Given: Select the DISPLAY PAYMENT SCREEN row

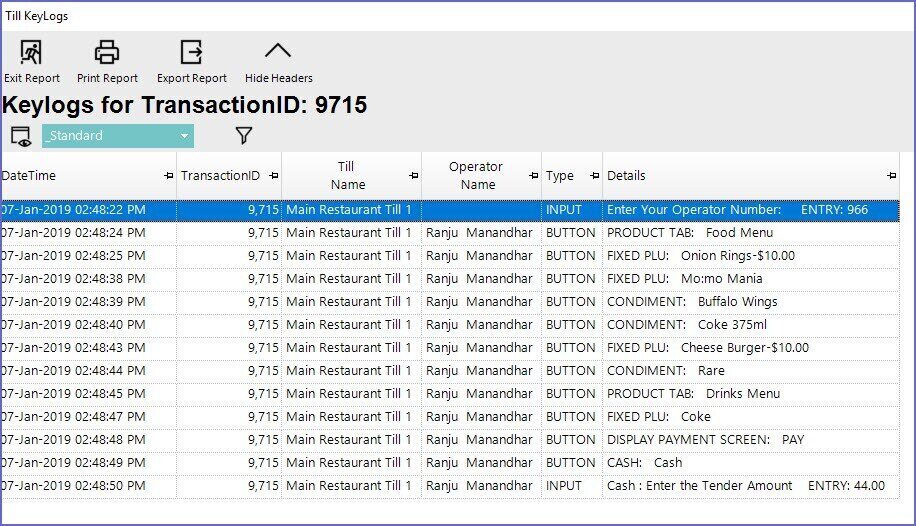Looking at the screenshot, I should pos(705,440).
